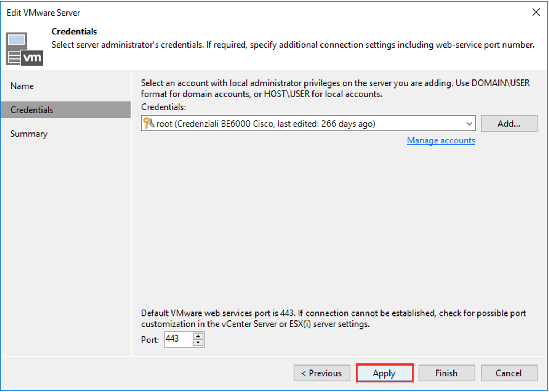
Task: Click the spinner down arrow beside Port
Action: point(197,343)
